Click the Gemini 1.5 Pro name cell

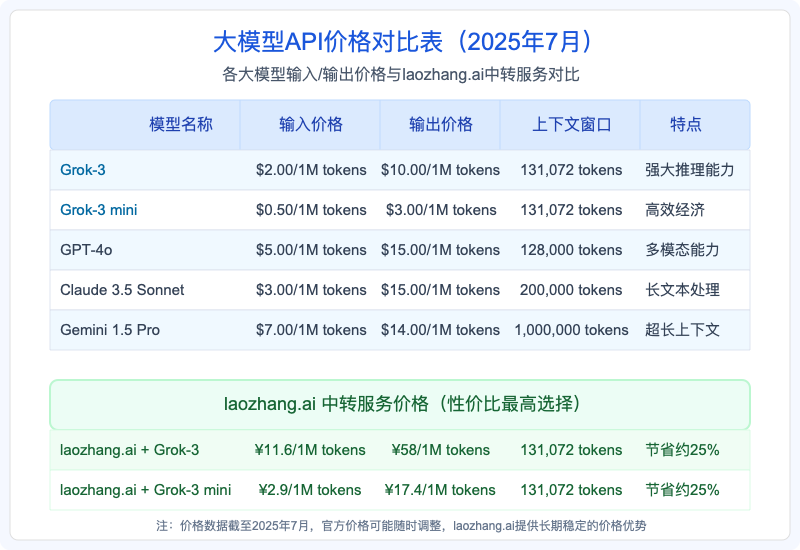(110, 330)
